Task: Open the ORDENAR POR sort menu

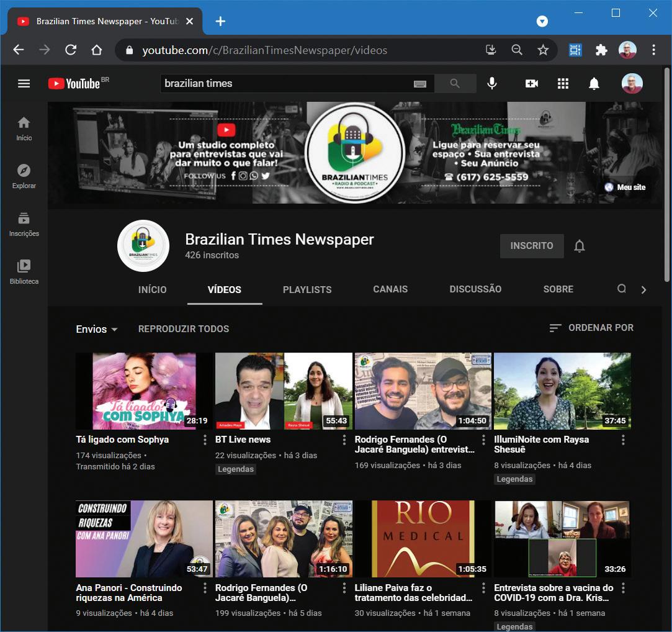Action: click(591, 328)
